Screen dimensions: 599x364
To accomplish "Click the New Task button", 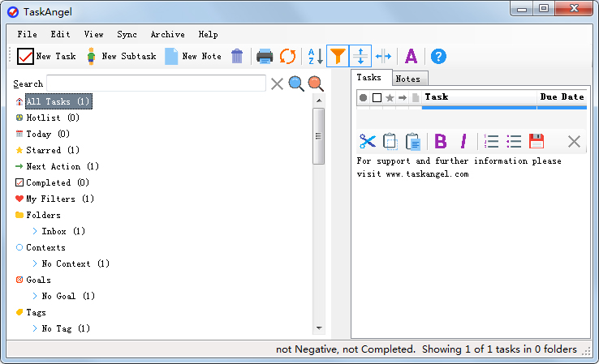I will coord(47,56).
